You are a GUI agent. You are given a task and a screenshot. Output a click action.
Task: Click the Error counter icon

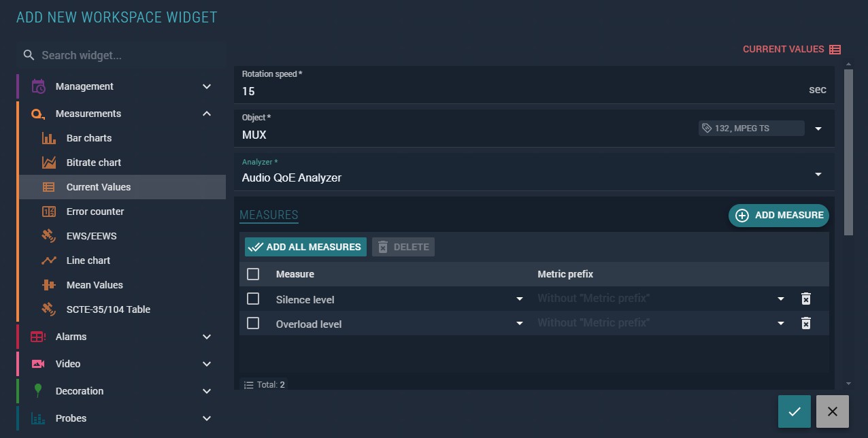[x=49, y=212]
